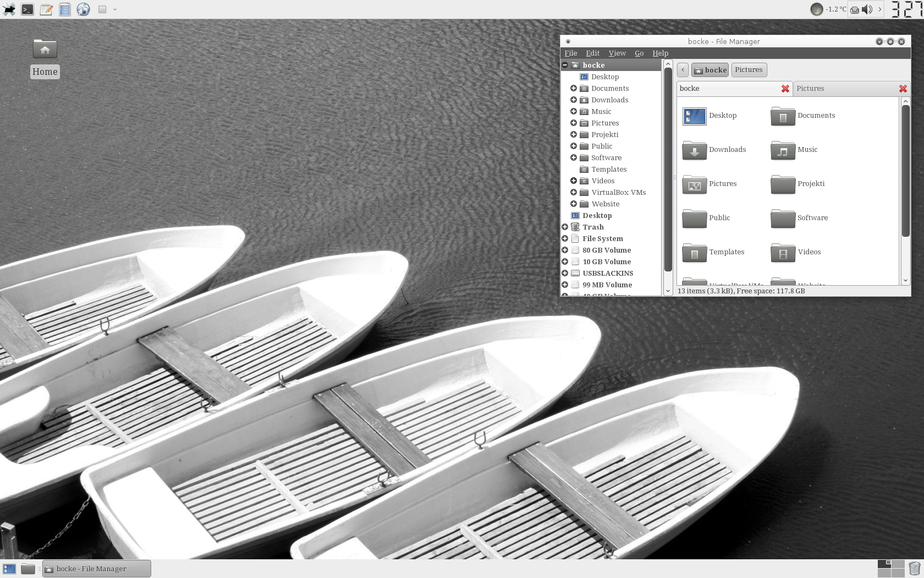924x578 pixels.
Task: Switch to workspace 2 in the pager
Action: [x=898, y=564]
